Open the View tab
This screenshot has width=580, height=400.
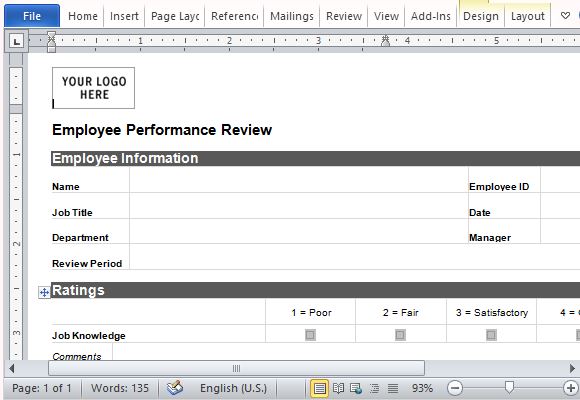point(386,16)
